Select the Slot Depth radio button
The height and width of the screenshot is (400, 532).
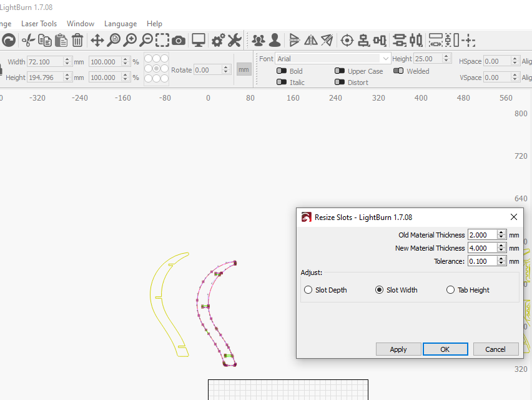(308, 290)
